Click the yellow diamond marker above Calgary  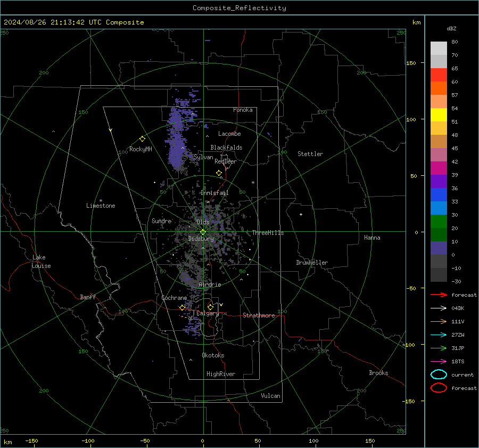coord(210,307)
